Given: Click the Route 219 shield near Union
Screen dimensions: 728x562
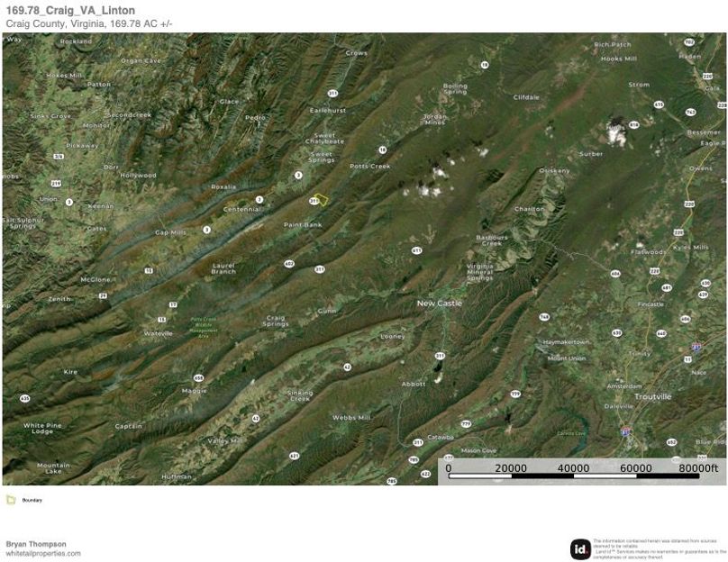Looking at the screenshot, I should tap(56, 183).
